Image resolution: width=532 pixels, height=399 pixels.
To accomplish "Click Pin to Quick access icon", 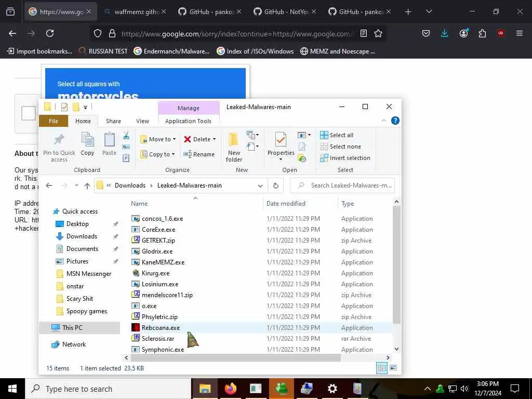I will point(59,139).
